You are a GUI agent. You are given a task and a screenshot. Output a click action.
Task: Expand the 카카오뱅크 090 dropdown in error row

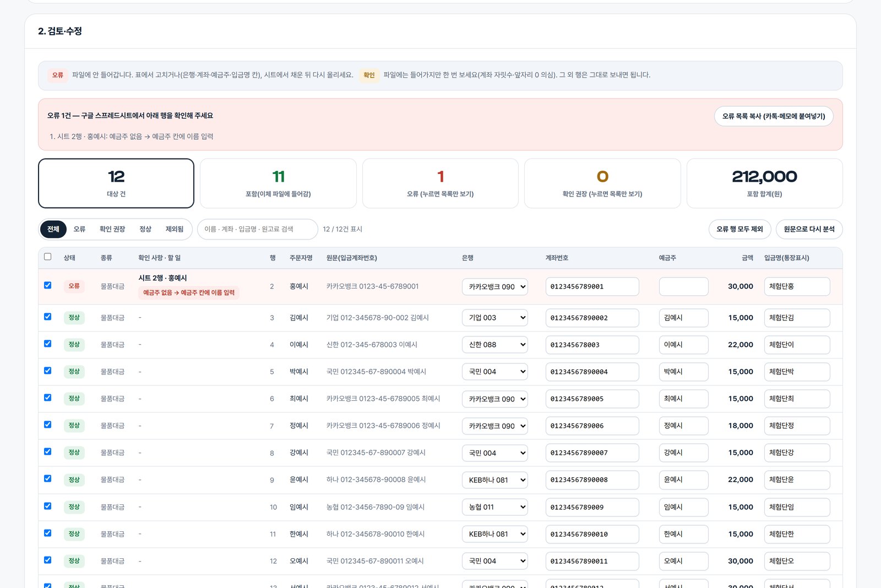pos(494,287)
